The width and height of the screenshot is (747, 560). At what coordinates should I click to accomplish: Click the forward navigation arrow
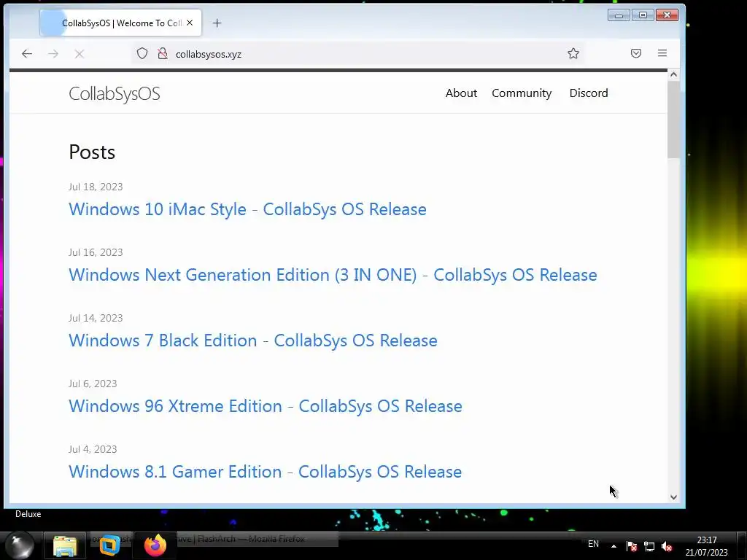click(x=53, y=54)
